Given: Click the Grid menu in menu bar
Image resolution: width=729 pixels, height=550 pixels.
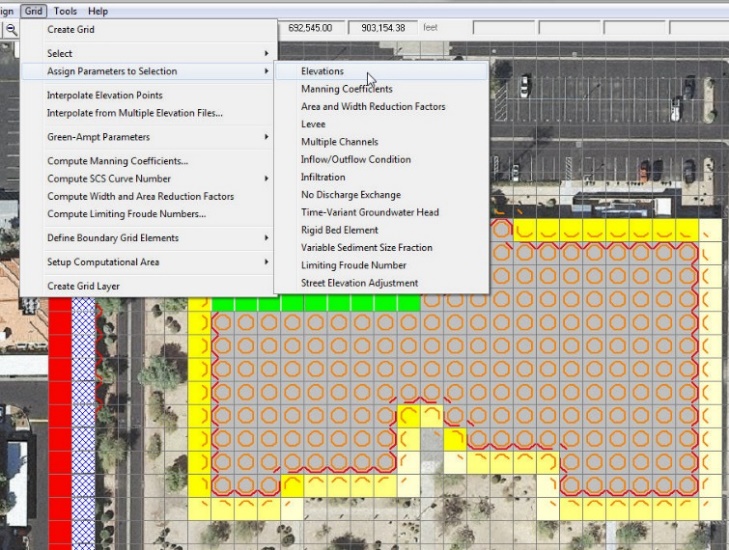Looking at the screenshot, I should [x=34, y=11].
